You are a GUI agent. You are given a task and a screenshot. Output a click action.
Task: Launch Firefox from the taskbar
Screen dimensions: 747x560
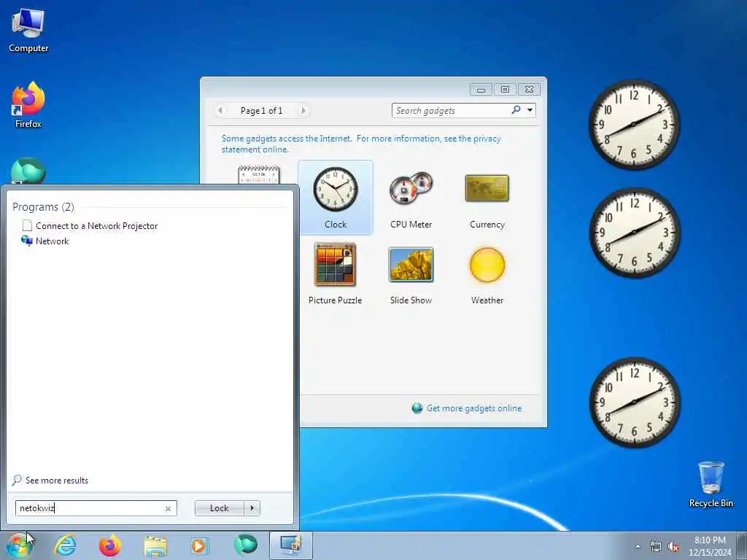pyautogui.click(x=109, y=545)
